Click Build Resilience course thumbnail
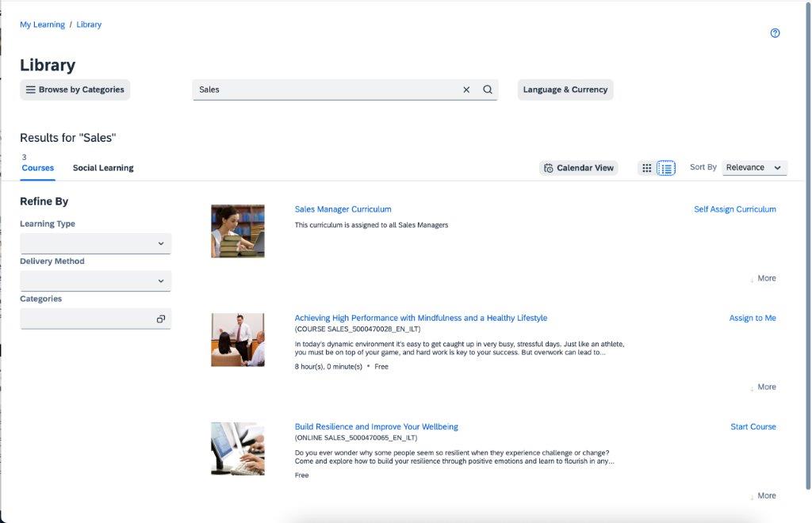 coord(238,449)
